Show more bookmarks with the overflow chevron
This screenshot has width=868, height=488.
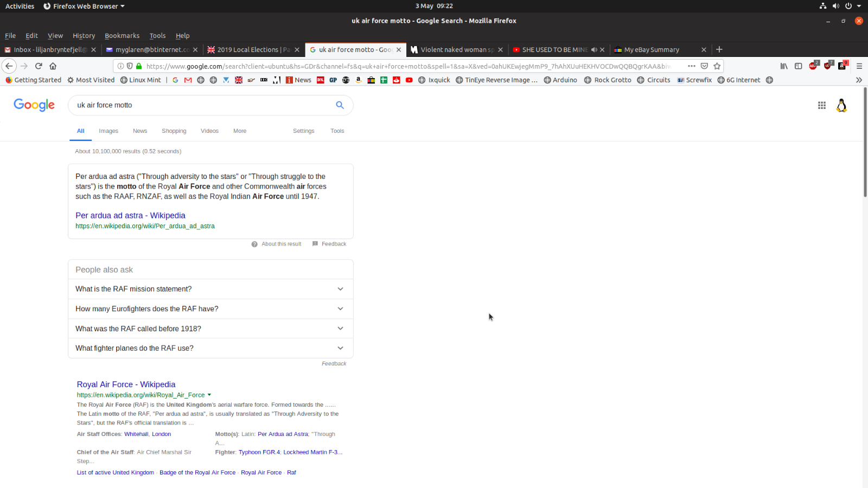point(859,80)
